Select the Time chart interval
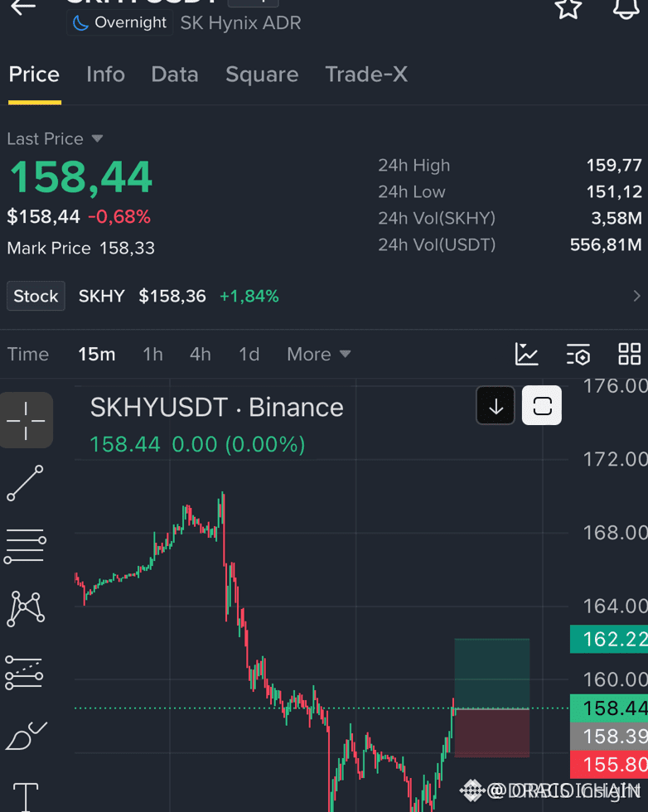The width and height of the screenshot is (648, 812). pos(28,355)
